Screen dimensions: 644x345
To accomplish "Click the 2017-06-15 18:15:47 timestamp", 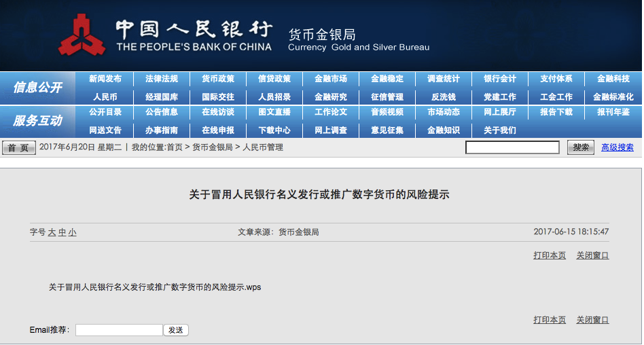I will (x=571, y=232).
